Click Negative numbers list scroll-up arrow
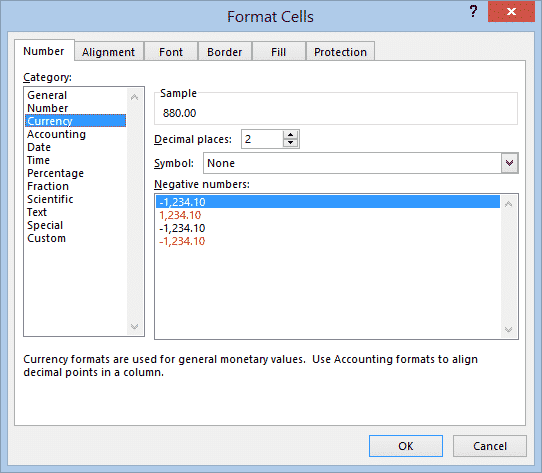The height and width of the screenshot is (473, 542). tap(508, 204)
